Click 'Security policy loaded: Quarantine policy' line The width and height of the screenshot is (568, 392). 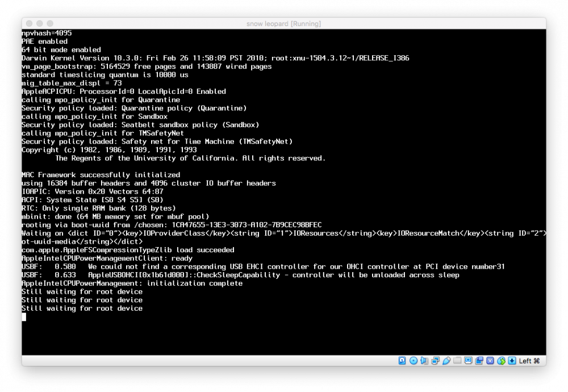(x=134, y=108)
